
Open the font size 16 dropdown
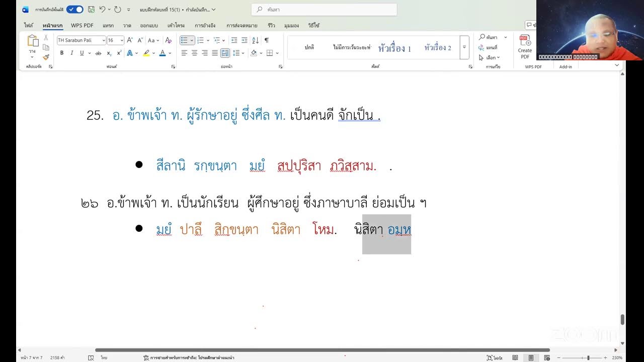pyautogui.click(x=122, y=40)
